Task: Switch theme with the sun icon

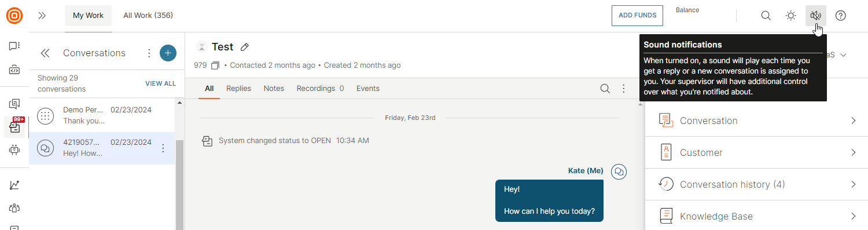Action: click(790, 16)
